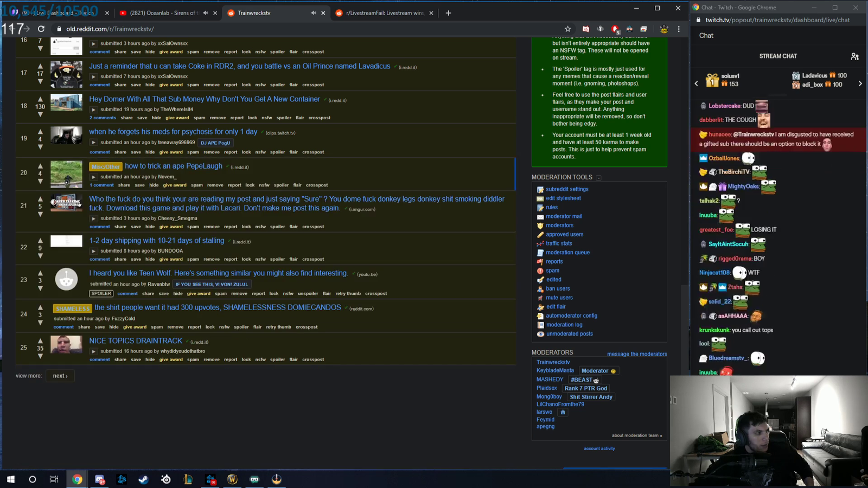Image resolution: width=868 pixels, height=488 pixels.
Task: Open Steam from the taskbar
Action: point(143,479)
